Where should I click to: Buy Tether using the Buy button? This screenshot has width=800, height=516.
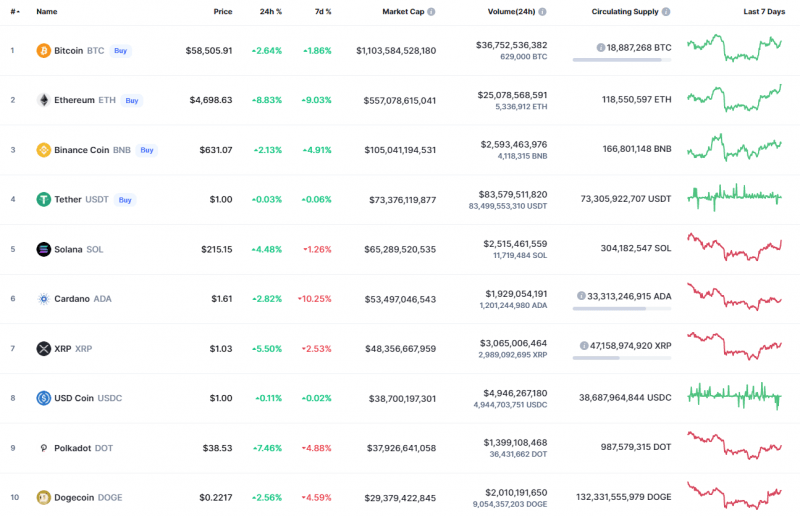125,200
